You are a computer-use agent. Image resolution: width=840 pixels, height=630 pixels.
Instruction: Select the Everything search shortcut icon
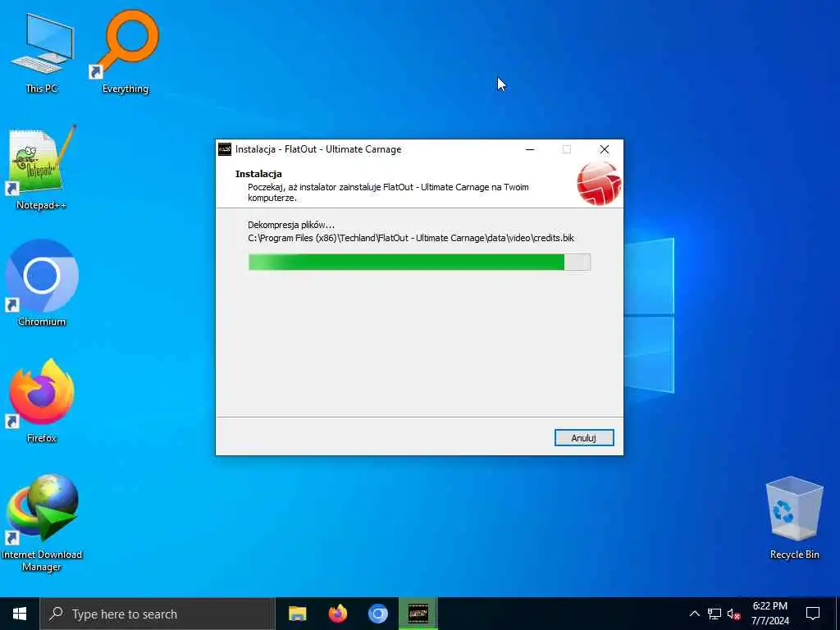coord(126,52)
